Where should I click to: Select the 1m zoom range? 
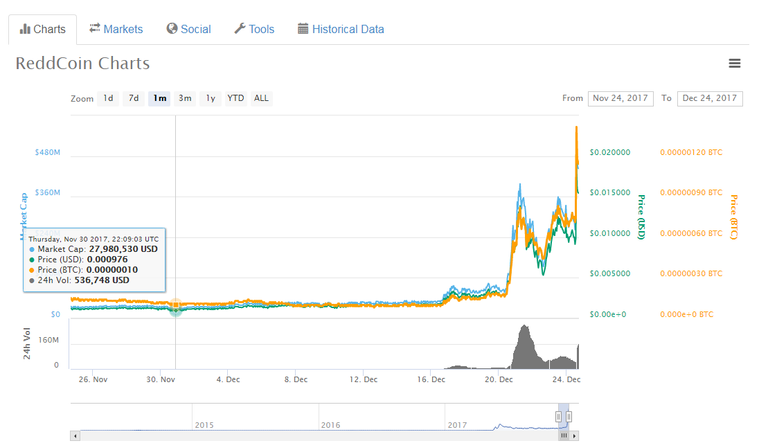coord(160,98)
